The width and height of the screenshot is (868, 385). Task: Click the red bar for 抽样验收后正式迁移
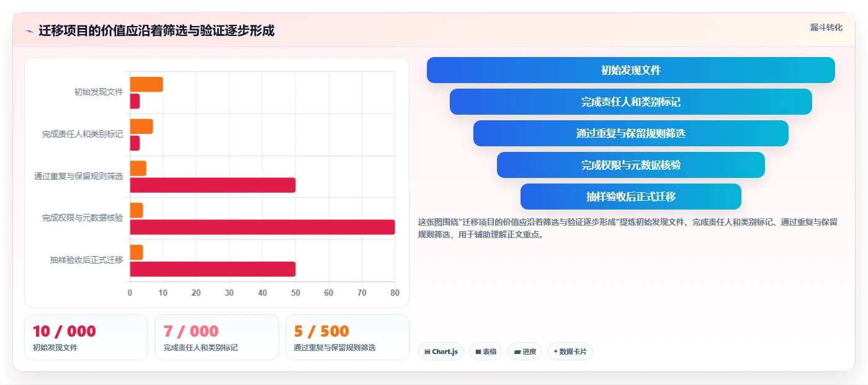point(213,269)
